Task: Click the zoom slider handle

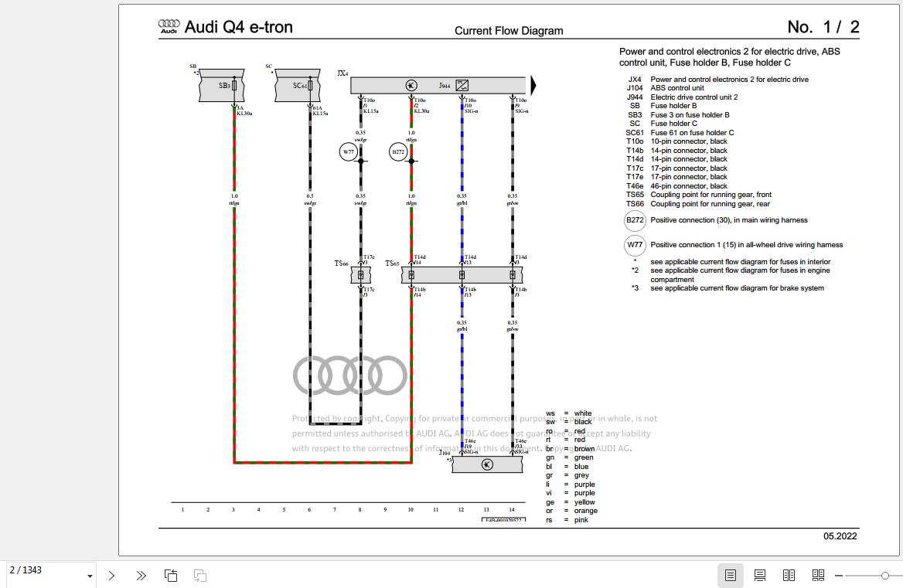Action: pos(884,576)
